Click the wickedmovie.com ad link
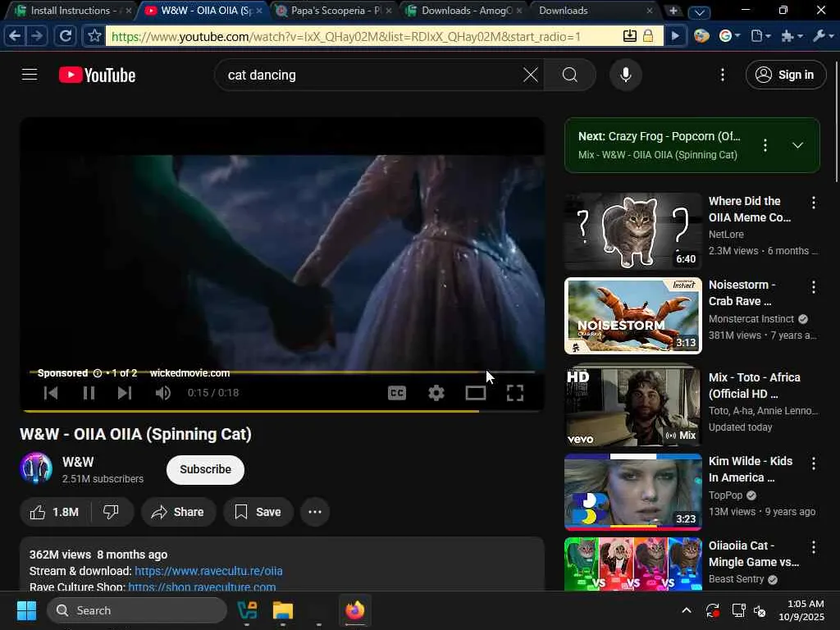The height and width of the screenshot is (630, 840). [189, 373]
